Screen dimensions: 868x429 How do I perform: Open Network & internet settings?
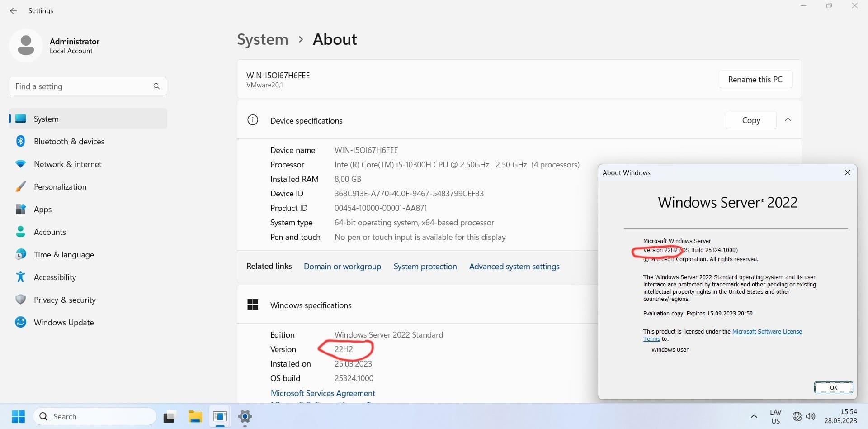click(x=67, y=164)
